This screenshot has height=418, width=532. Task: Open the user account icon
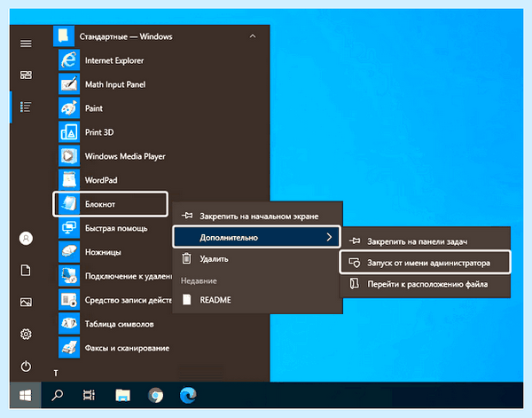tap(26, 239)
